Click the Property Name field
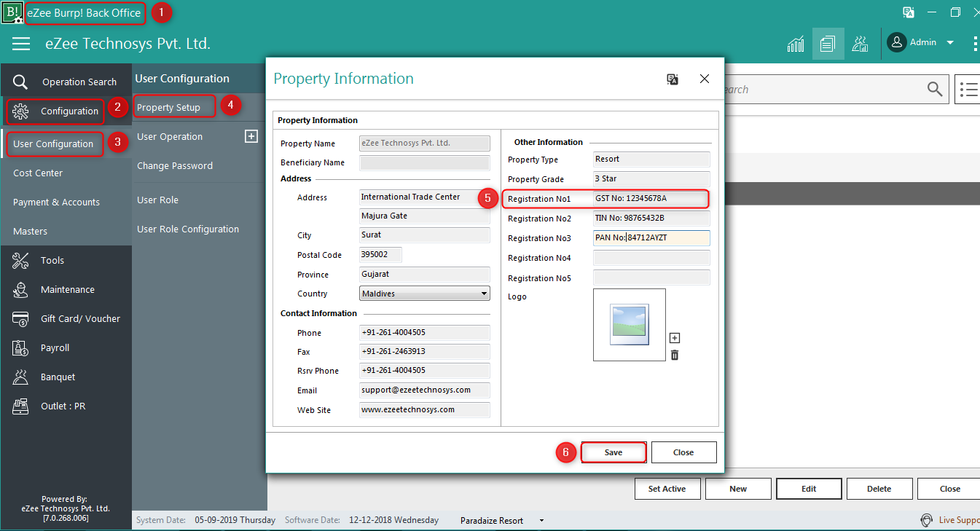980x531 pixels. pos(424,143)
